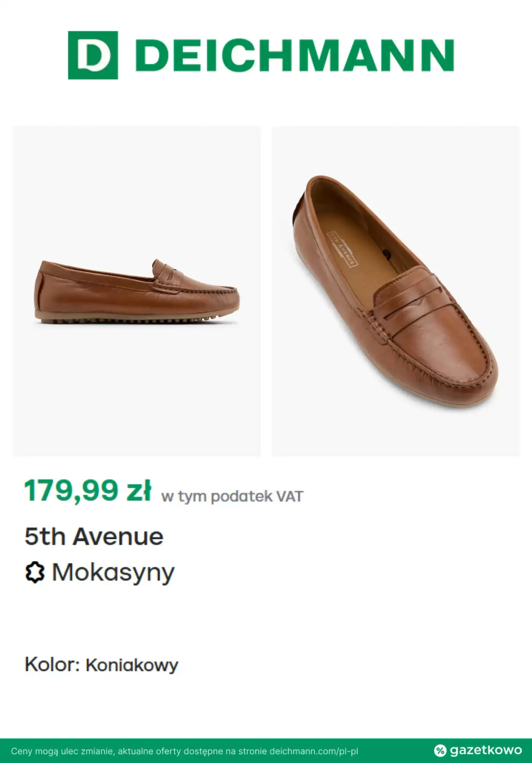Image resolution: width=532 pixels, height=763 pixels.
Task: Click the "Kolor:" label
Action: click(x=52, y=665)
